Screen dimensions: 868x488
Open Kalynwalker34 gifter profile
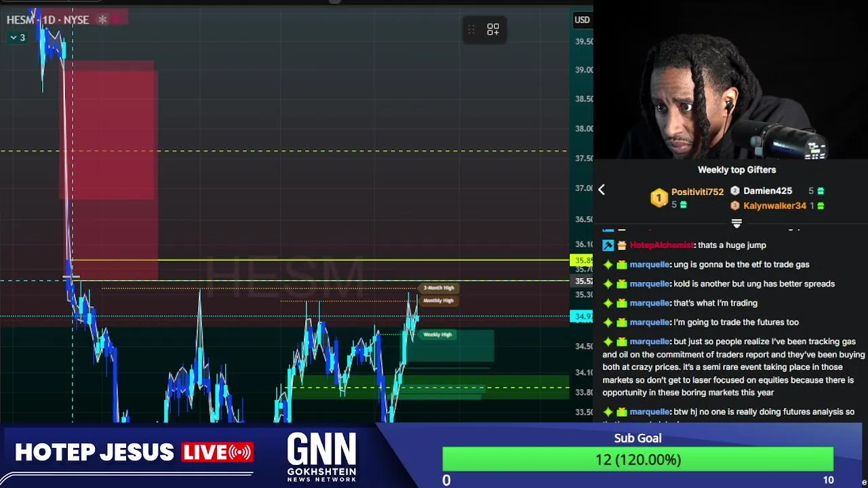pos(774,206)
